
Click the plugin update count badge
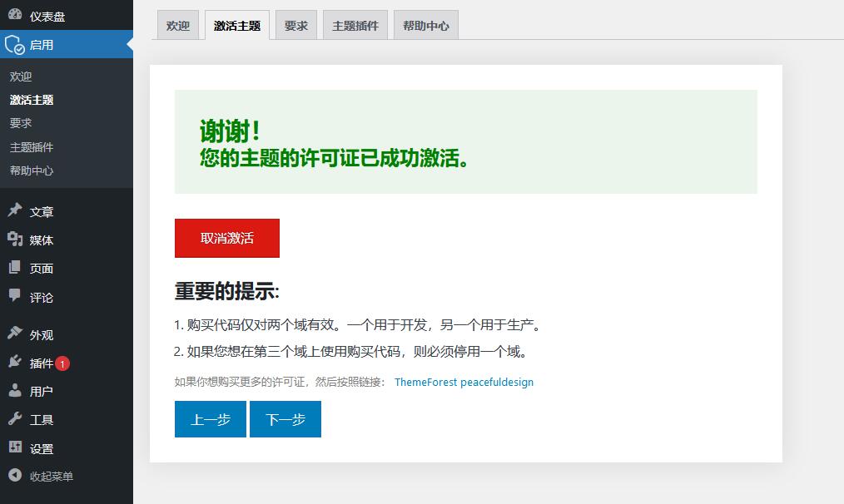coord(64,363)
